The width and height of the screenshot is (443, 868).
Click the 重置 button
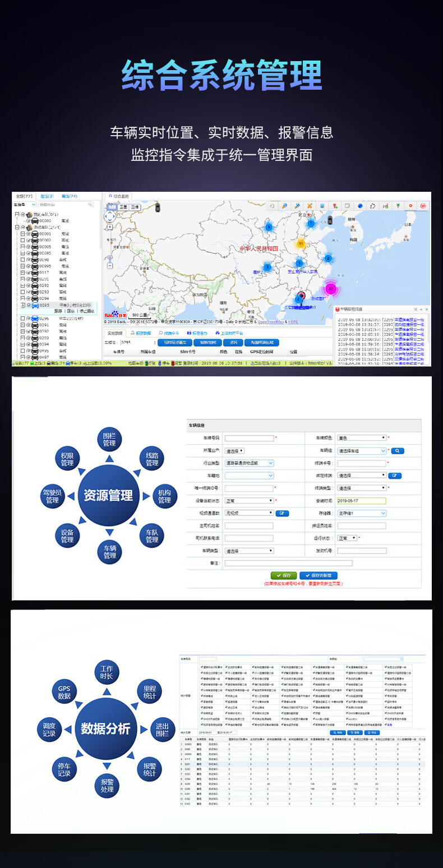click(354, 732)
